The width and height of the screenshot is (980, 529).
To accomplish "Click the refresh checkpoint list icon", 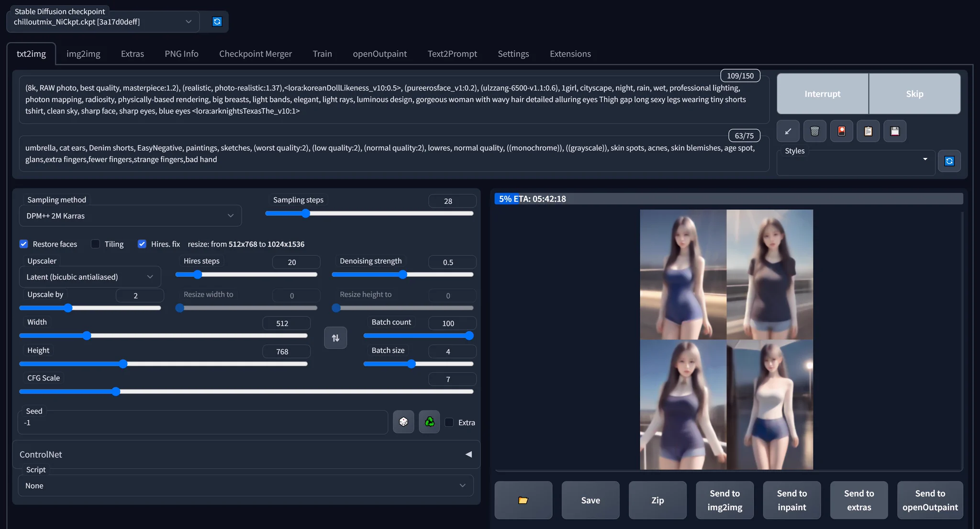I will click(x=217, y=22).
